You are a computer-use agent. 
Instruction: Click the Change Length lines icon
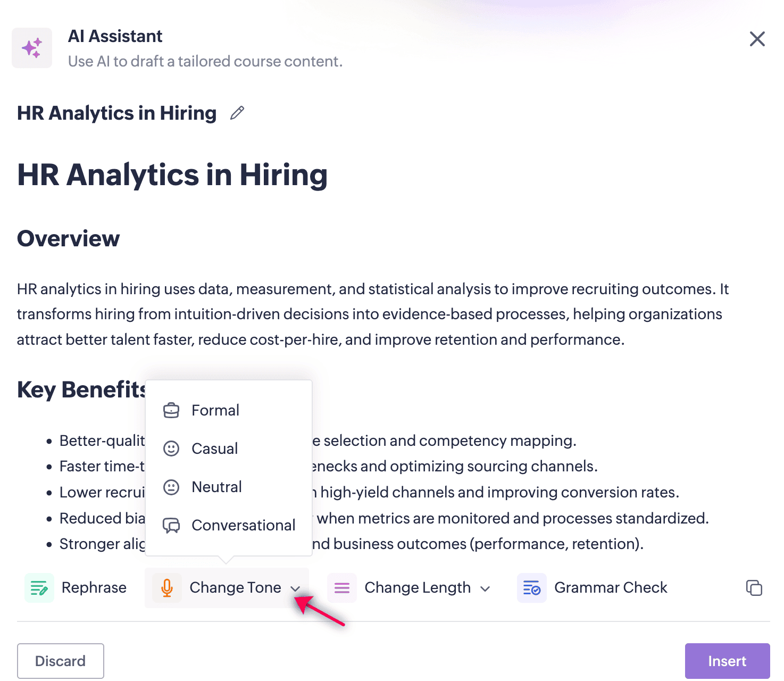[x=342, y=588]
